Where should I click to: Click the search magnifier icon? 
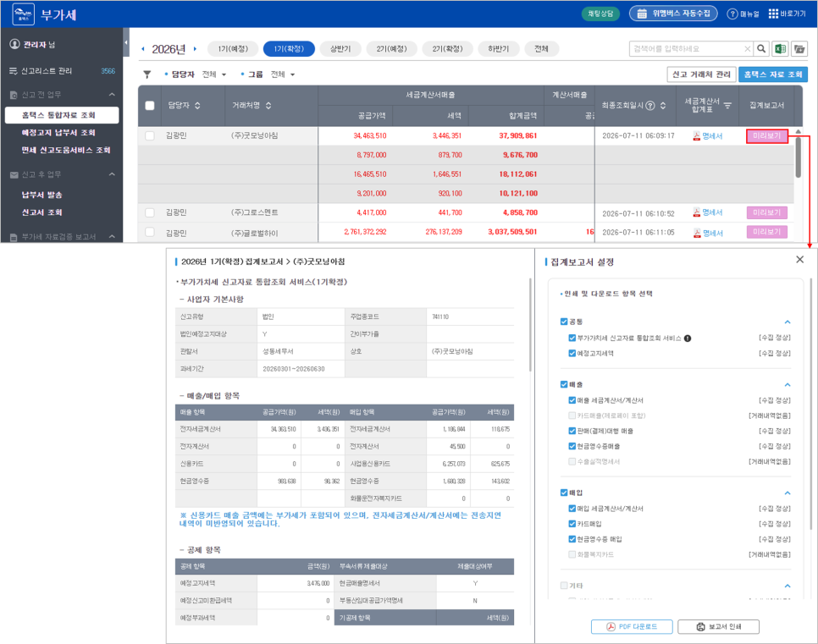coord(761,48)
